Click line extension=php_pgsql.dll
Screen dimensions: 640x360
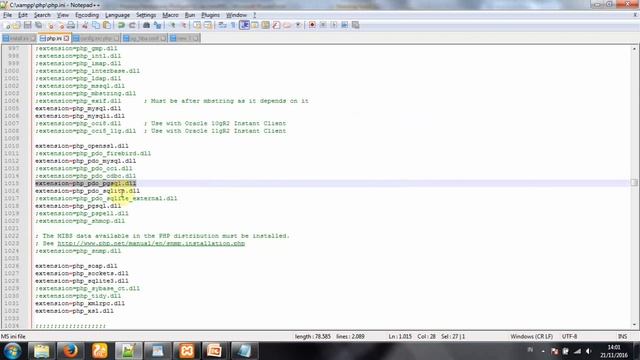(78, 206)
